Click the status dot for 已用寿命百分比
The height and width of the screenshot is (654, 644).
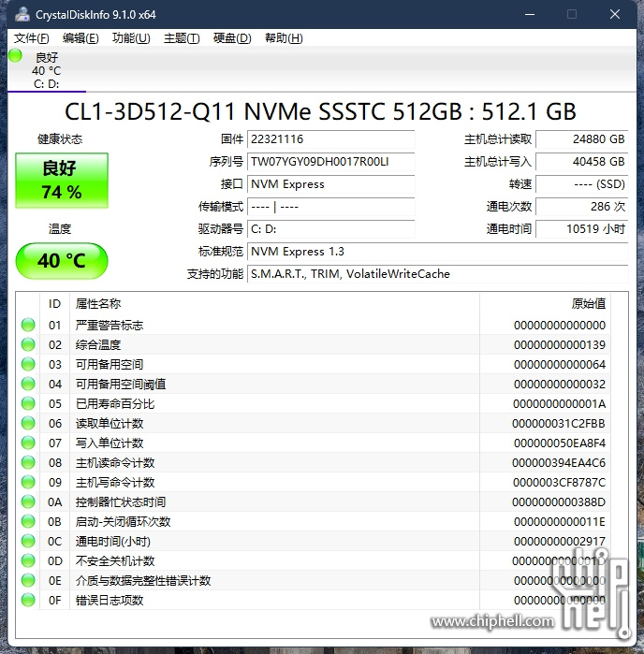[x=28, y=403]
